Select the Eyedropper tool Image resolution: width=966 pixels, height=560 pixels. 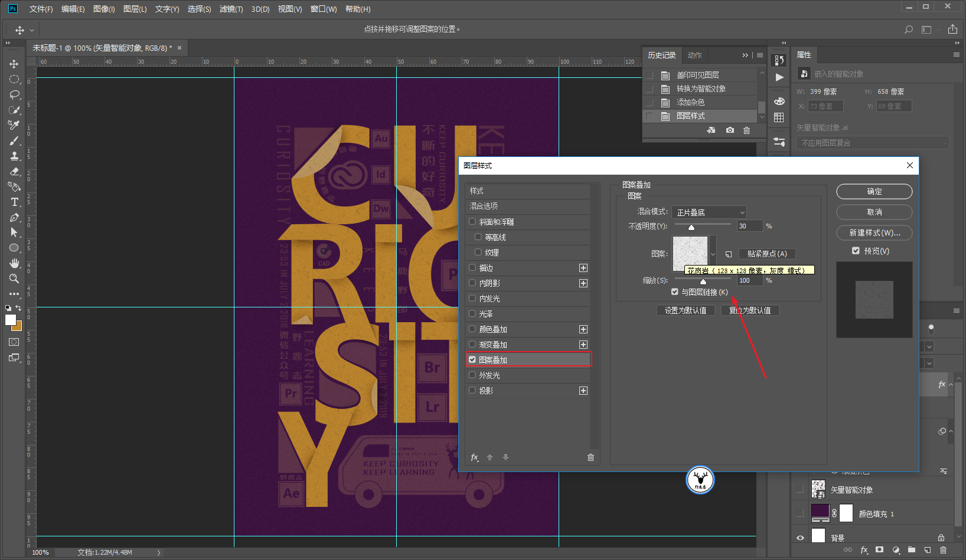14,125
